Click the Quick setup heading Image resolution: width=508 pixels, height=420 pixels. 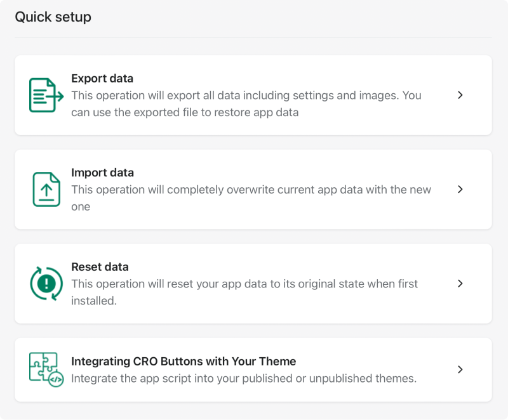[53, 17]
